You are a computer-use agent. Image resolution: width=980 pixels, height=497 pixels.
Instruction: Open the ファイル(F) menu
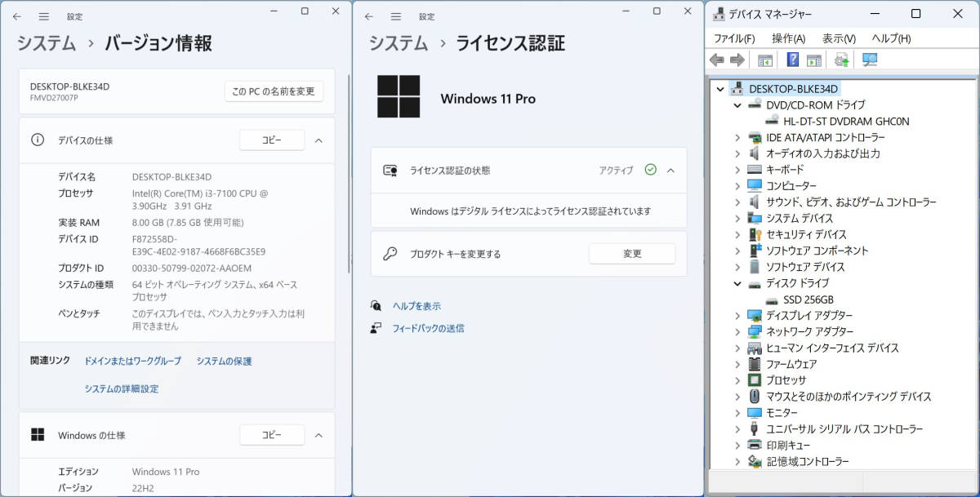(734, 38)
